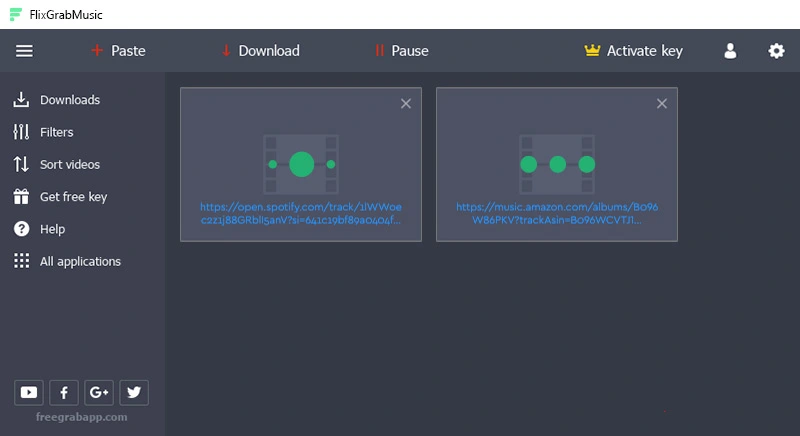Select the Amazon card loading thumbnail
Screen dimensions: 800x436
[557, 164]
